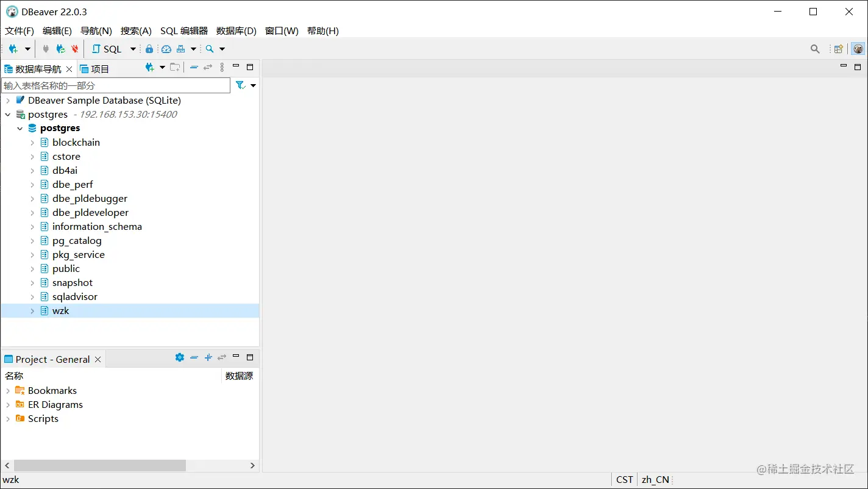Image resolution: width=868 pixels, height=489 pixels.
Task: Collapse the bold postgres database node
Action: 20,129
